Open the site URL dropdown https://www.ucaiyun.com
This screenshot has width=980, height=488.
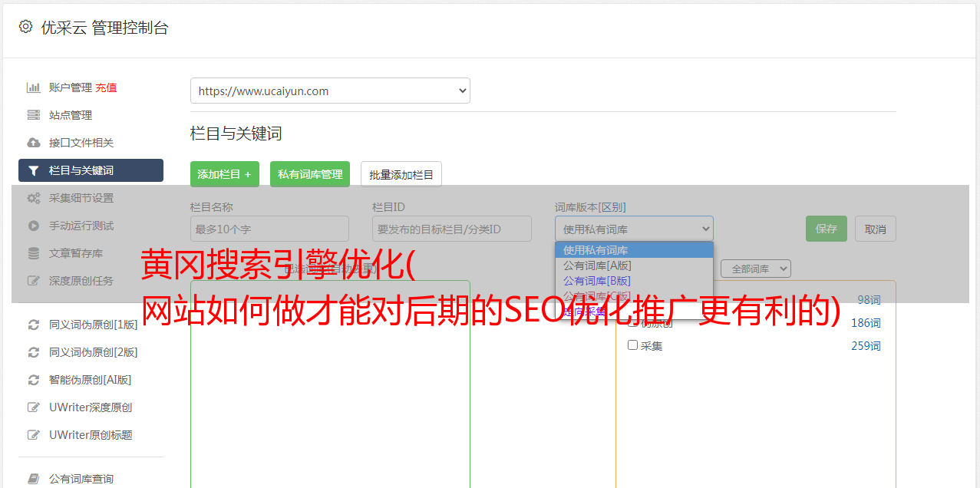[330, 91]
